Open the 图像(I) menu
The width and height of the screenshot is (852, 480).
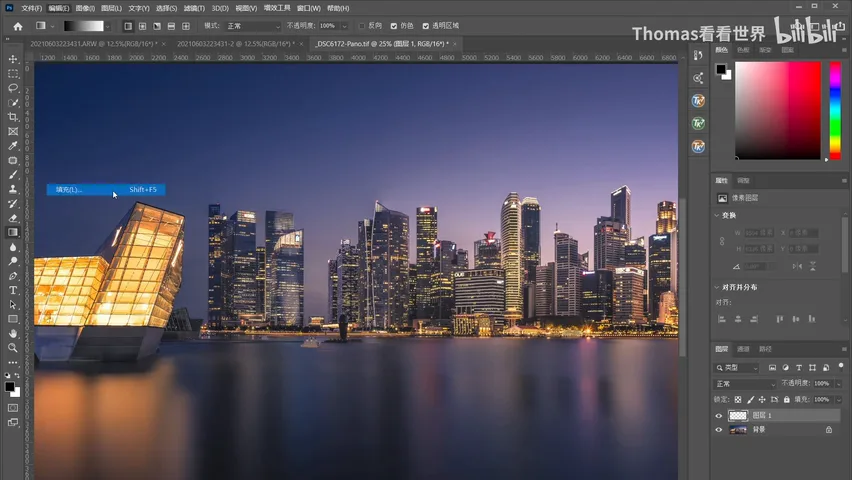click(85, 8)
